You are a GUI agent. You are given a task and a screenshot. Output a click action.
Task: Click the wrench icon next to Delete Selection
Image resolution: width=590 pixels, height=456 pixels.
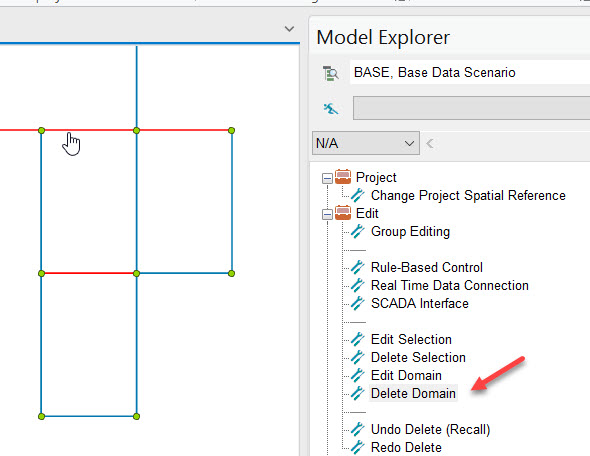(x=357, y=357)
